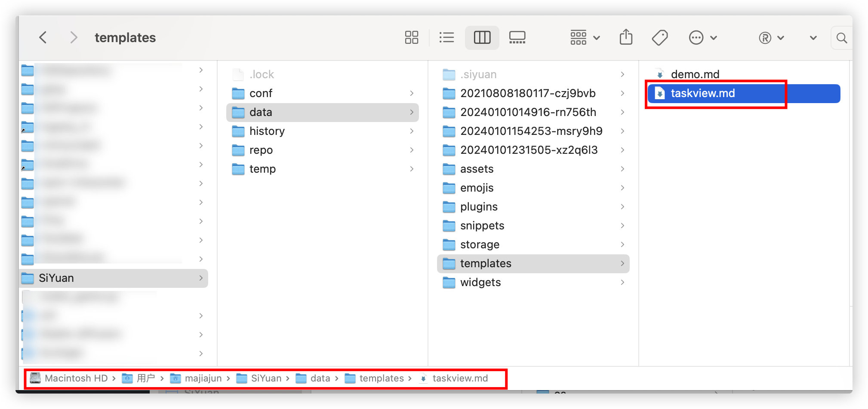The image size is (868, 409).
Task: Click the temp folder icon
Action: click(x=238, y=169)
